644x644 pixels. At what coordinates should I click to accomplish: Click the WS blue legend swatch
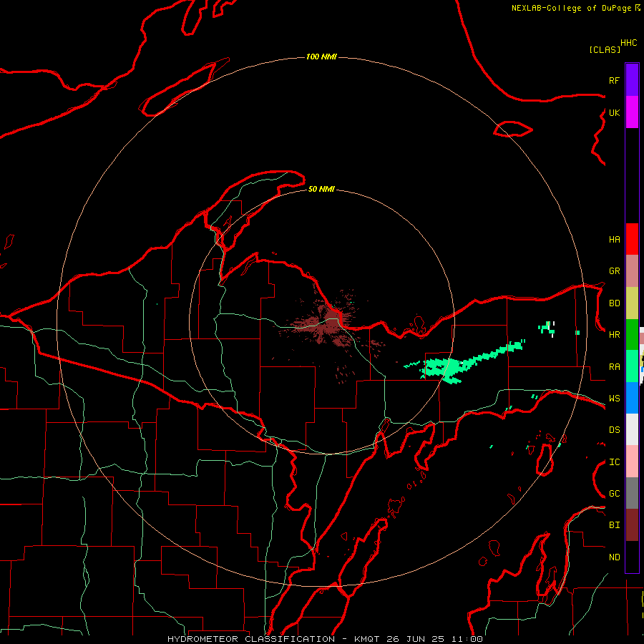tap(632, 398)
